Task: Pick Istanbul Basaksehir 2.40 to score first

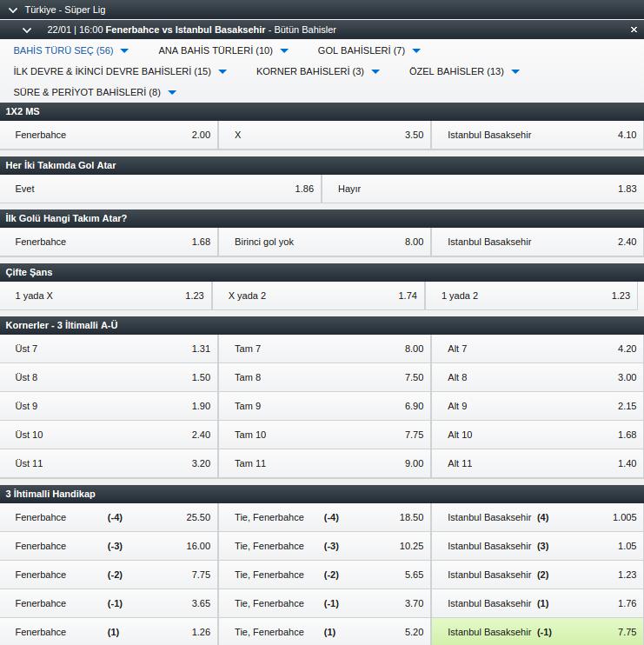Action: click(537, 242)
